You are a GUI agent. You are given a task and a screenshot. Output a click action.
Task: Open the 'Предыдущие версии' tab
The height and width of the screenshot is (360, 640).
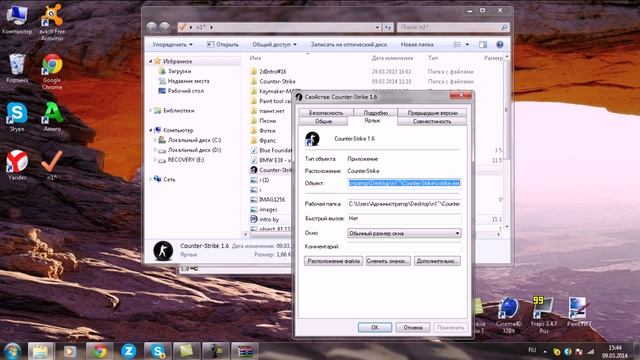point(432,113)
